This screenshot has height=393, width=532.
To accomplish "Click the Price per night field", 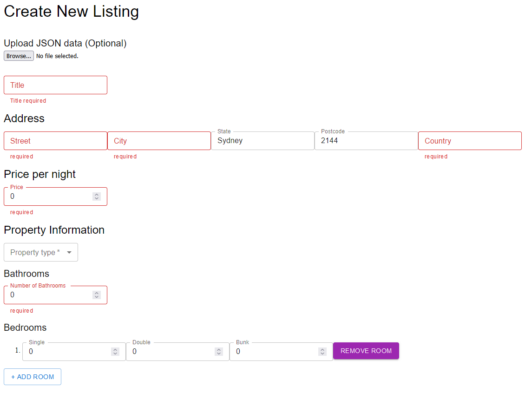I will click(49, 196).
